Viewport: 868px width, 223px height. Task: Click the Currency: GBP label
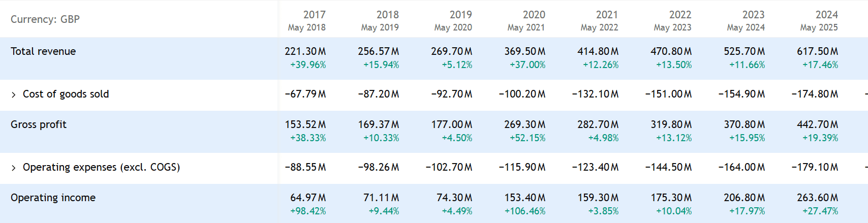point(45,19)
